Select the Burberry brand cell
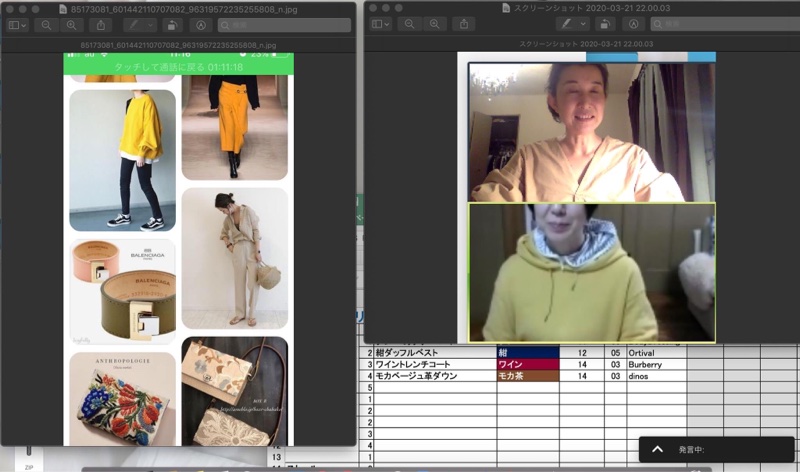The image size is (800, 472). pyautogui.click(x=657, y=364)
